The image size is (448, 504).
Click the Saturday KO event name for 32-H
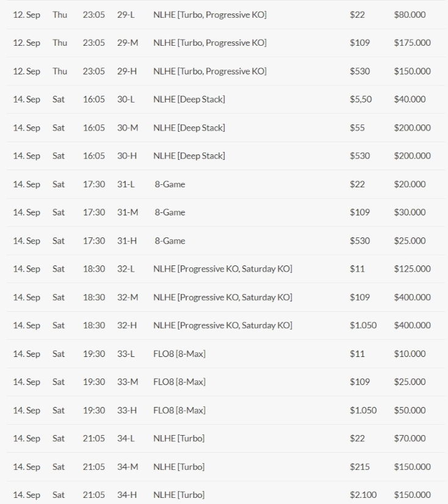(223, 325)
